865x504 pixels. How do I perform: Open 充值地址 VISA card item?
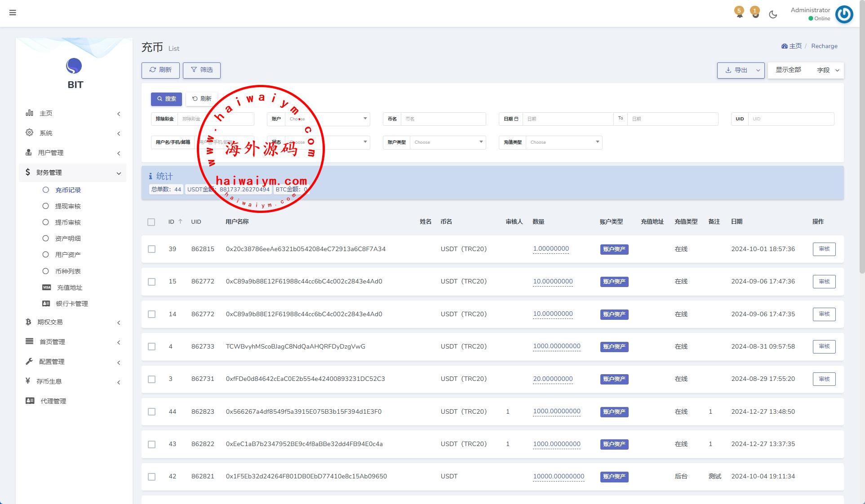click(x=69, y=287)
